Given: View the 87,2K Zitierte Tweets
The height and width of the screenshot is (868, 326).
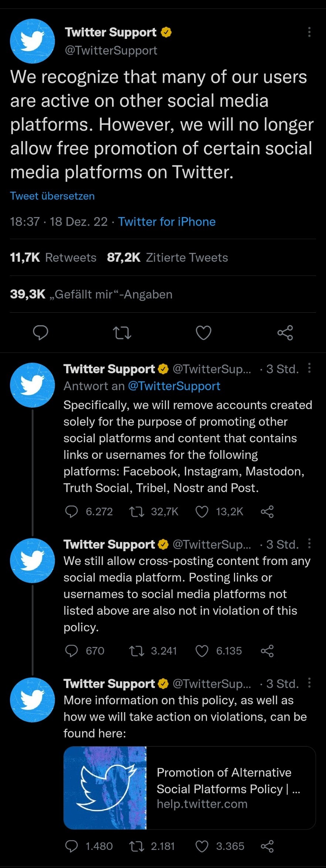Looking at the screenshot, I should coord(167,257).
